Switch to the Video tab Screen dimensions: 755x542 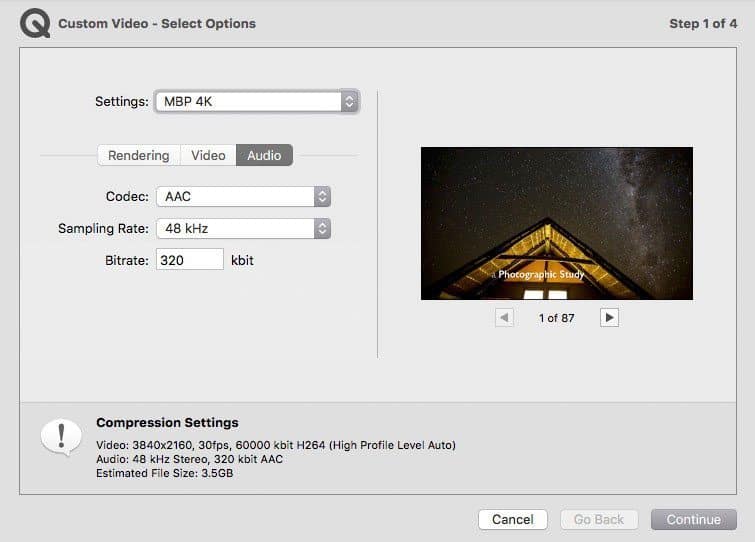tap(208, 155)
